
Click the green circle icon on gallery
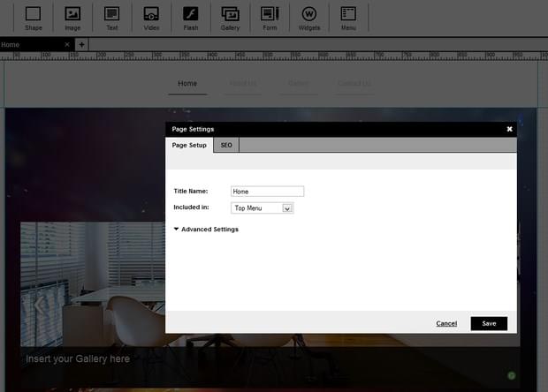point(511,375)
